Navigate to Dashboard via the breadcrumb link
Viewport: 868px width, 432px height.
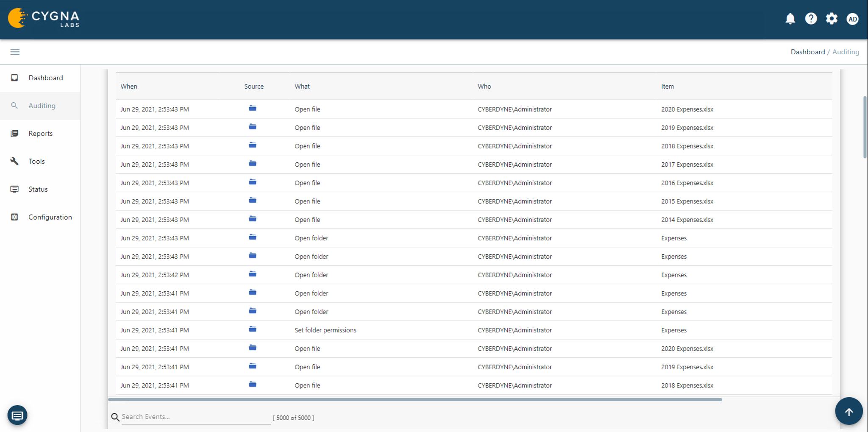click(x=807, y=51)
